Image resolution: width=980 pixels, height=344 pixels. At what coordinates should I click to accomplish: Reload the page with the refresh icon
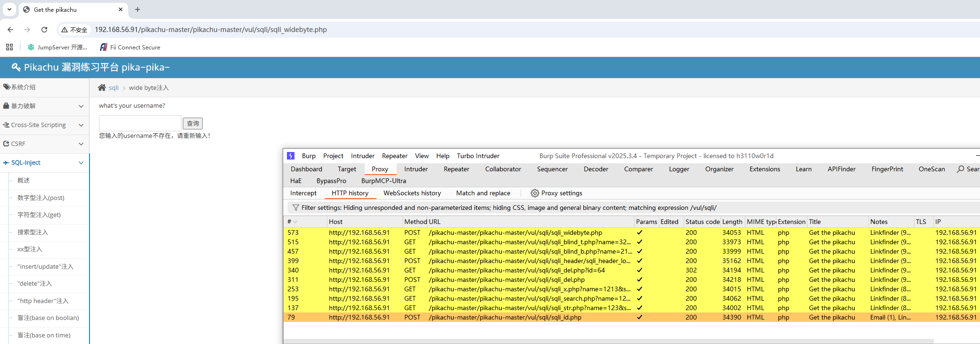pyautogui.click(x=44, y=30)
